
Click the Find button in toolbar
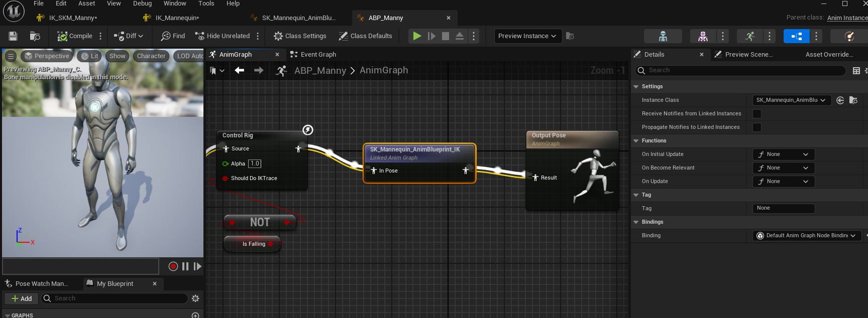click(173, 36)
